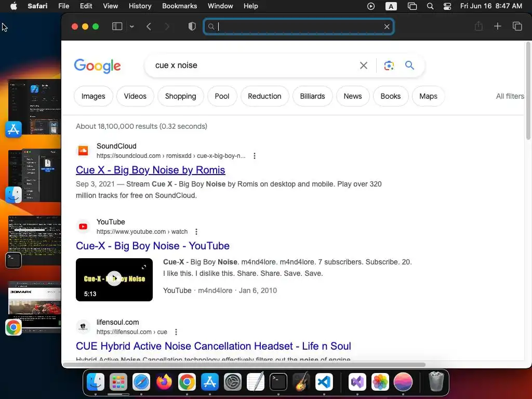Filter results by Videos
Screen dimensions: 532x399
pos(135,96)
